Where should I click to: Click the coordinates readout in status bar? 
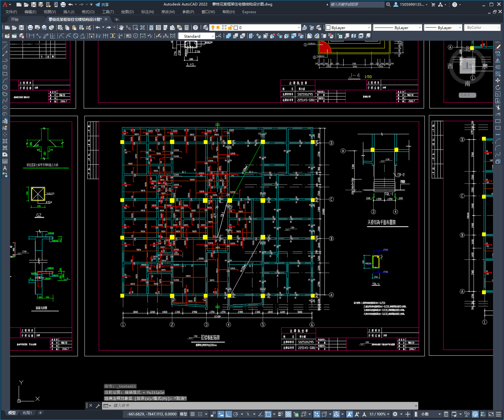152,414
